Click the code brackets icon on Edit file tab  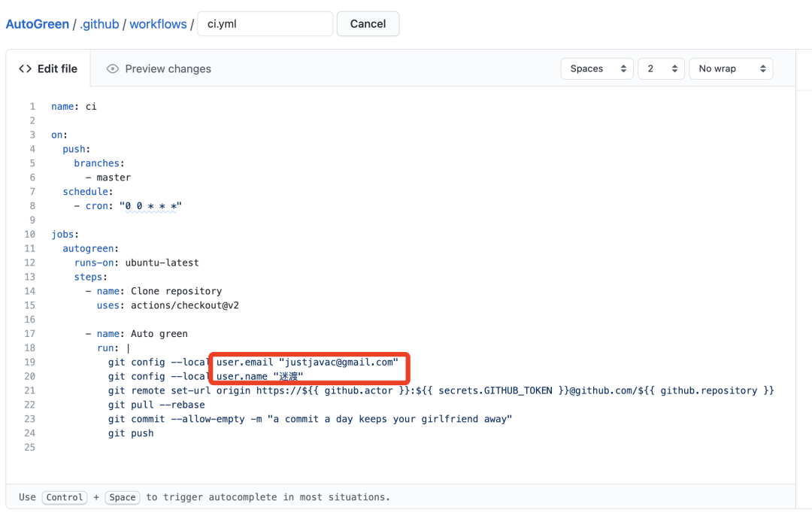tap(25, 68)
